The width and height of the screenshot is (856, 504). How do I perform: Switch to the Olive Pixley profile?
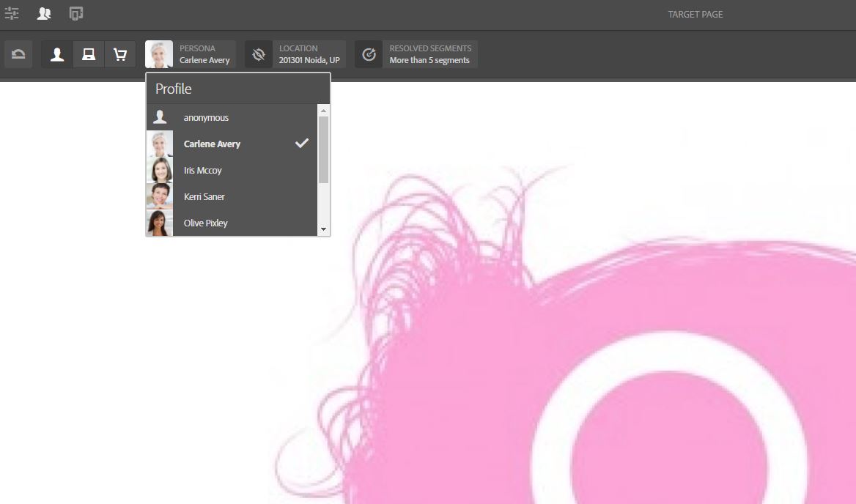click(x=205, y=223)
